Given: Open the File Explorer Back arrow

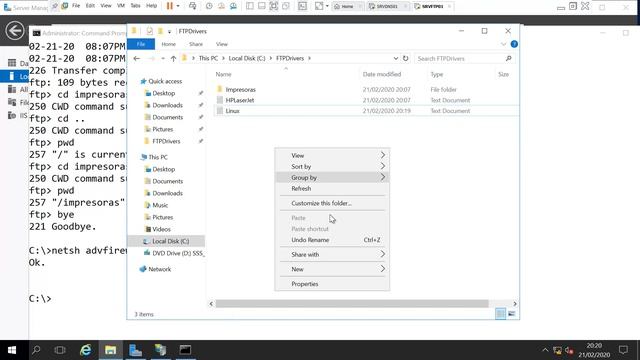Looking at the screenshot, I should coord(137,58).
